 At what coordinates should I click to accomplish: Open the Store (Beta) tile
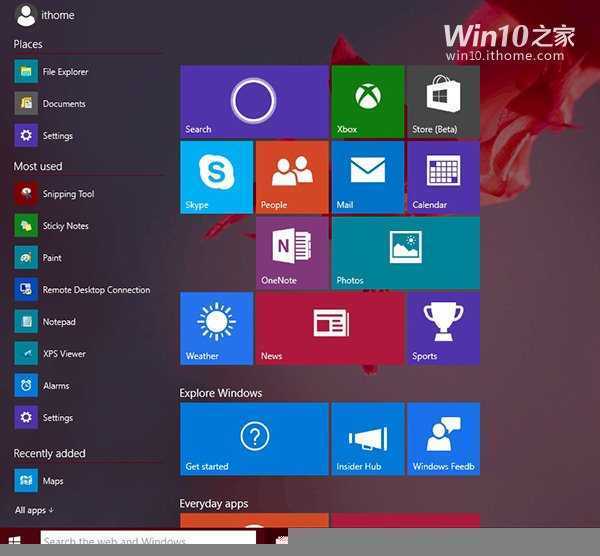(x=443, y=101)
